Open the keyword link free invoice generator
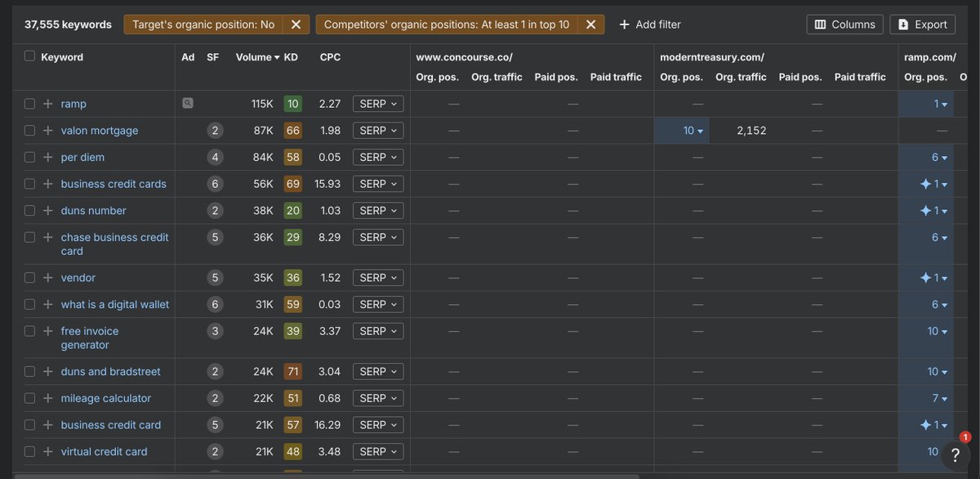The width and height of the screenshot is (980, 479). click(90, 338)
